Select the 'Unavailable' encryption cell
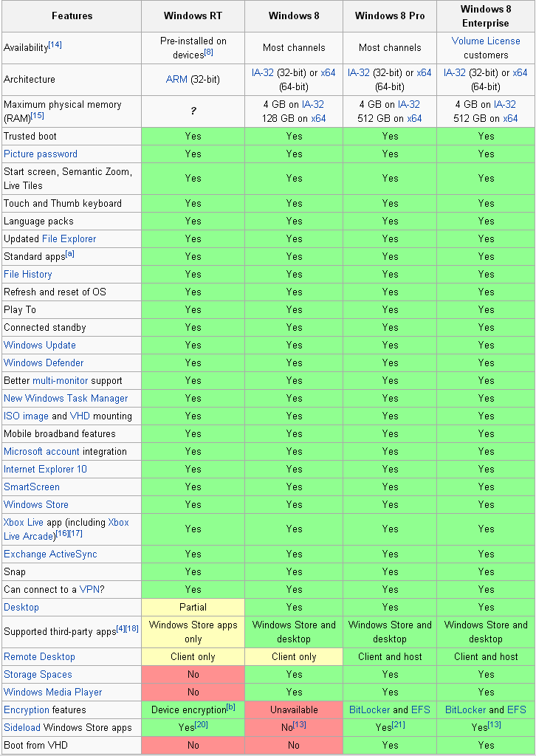 (x=294, y=709)
